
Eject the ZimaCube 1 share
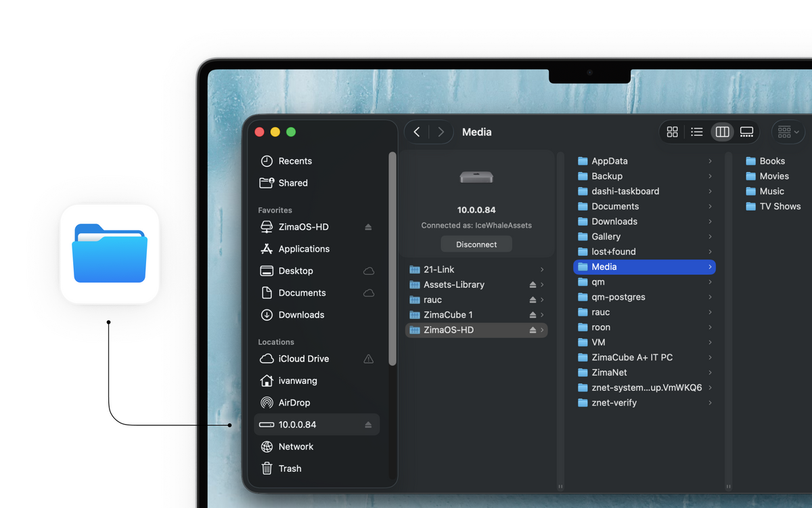coord(533,315)
